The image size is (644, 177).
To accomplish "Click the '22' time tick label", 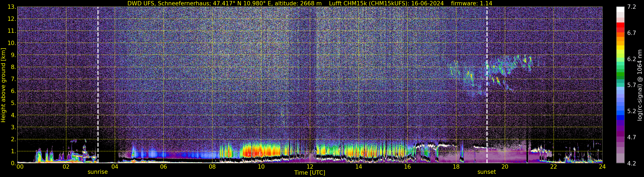I will (x=553, y=167).
